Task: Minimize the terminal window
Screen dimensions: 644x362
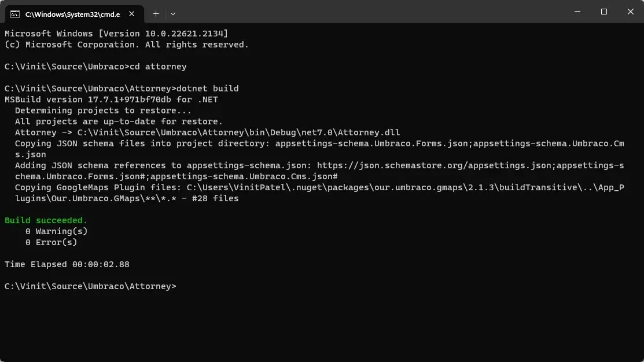Action: point(577,12)
